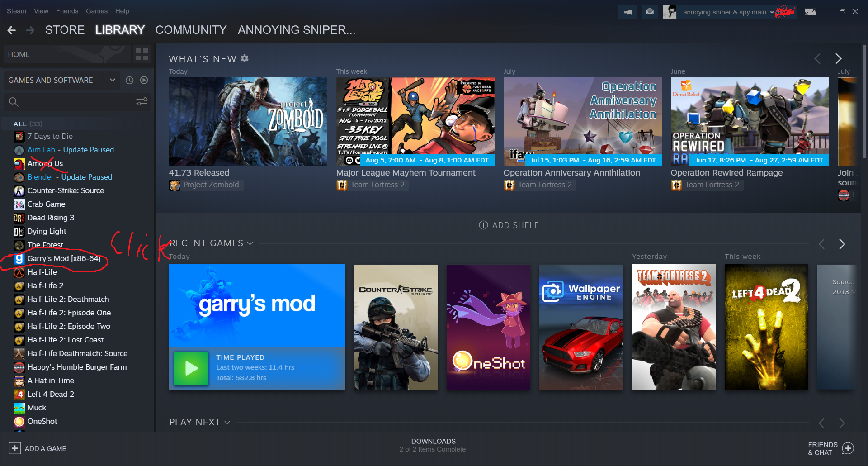The height and width of the screenshot is (466, 868).
Task: Click ADD SHELF button
Action: pos(509,225)
